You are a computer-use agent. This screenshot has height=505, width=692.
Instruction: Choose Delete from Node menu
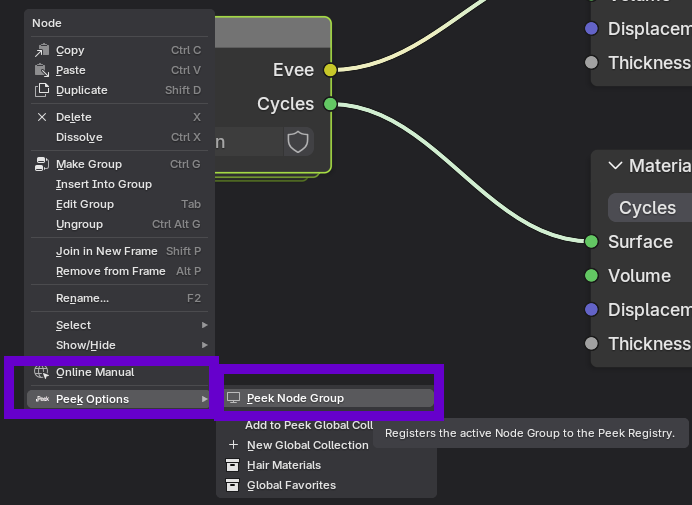point(118,117)
